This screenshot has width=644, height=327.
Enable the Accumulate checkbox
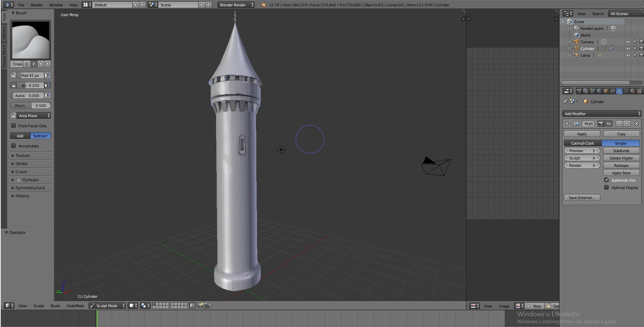pos(13,146)
